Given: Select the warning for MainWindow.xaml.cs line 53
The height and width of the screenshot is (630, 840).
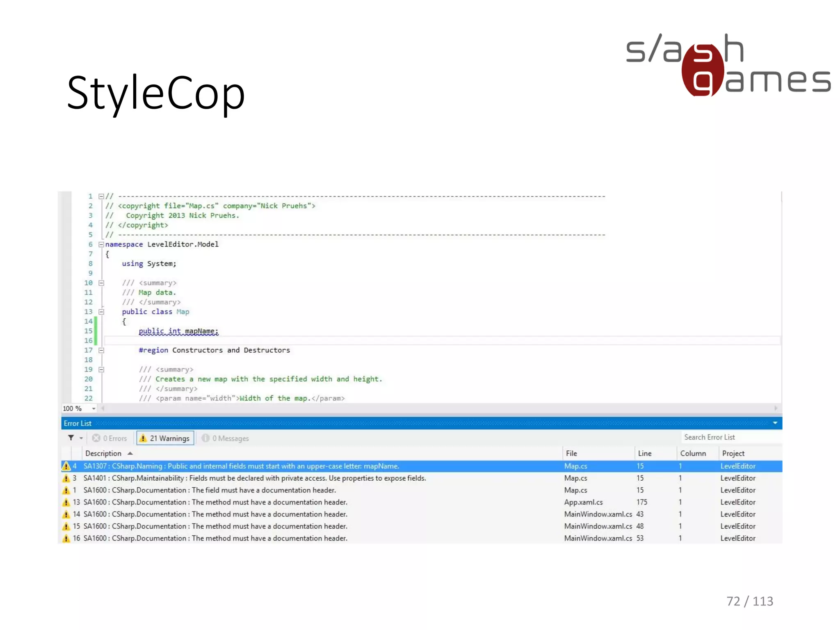Looking at the screenshot, I should pyautogui.click(x=422, y=538).
